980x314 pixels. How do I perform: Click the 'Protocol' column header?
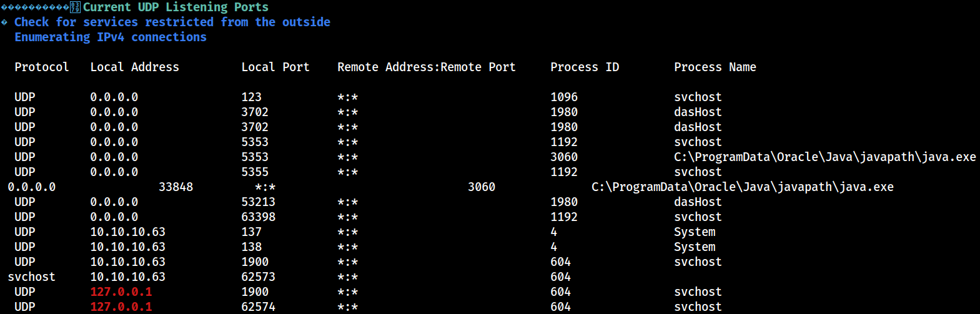(42, 67)
